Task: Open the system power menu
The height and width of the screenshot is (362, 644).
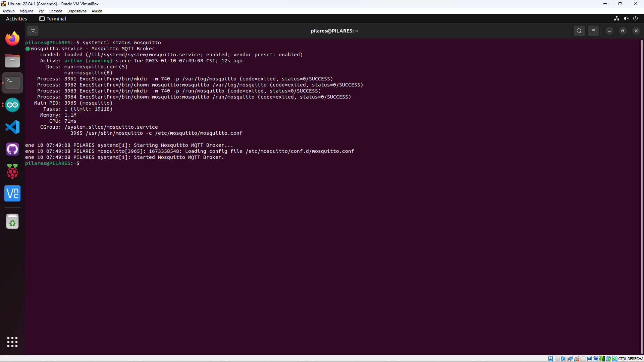Action: pyautogui.click(x=635, y=18)
